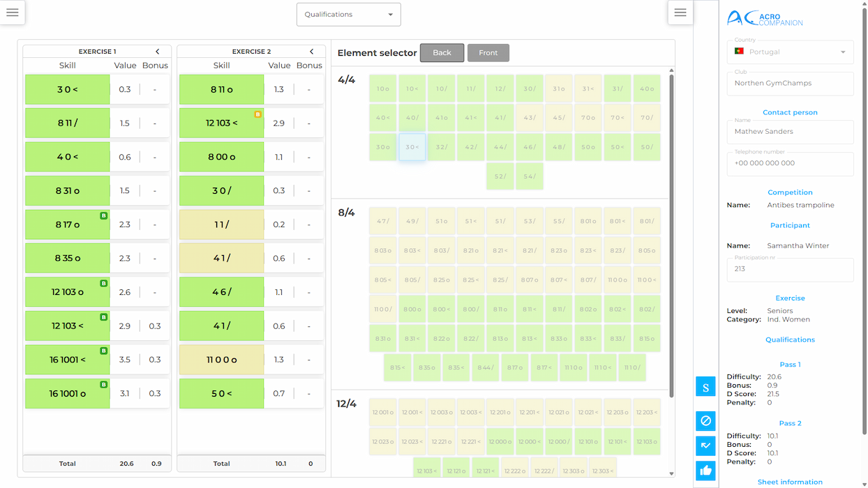Open the left hamburger menu
The height and width of the screenshot is (488, 868).
point(13,13)
